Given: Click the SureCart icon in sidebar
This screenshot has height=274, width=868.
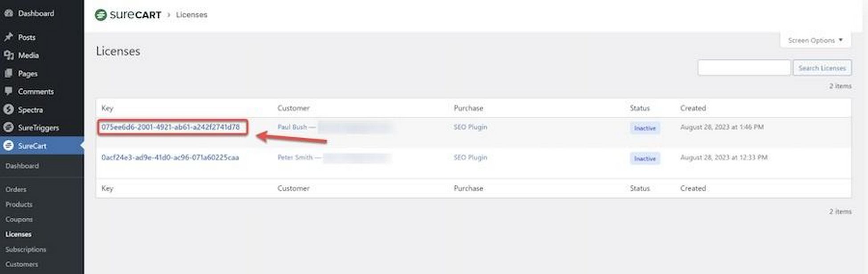Looking at the screenshot, I should click(x=8, y=146).
